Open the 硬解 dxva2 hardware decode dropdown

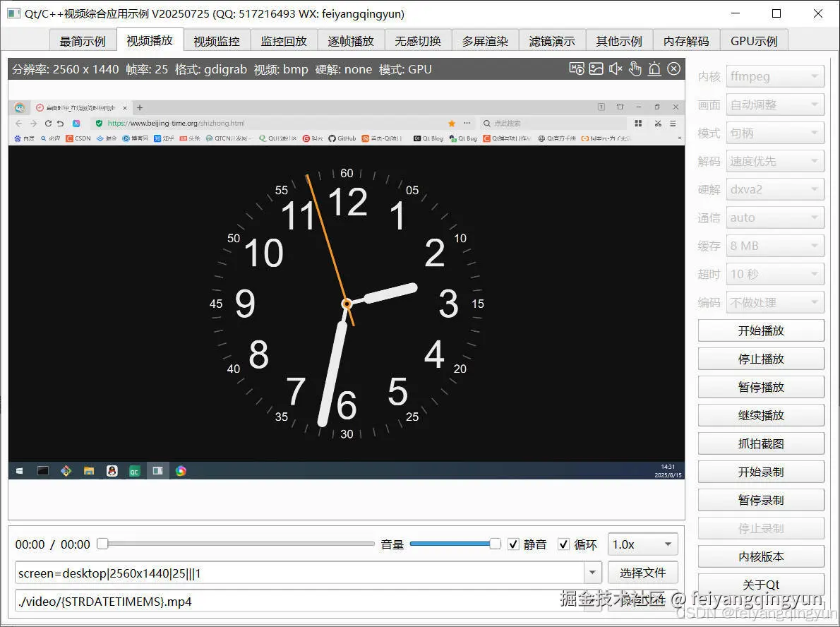pyautogui.click(x=775, y=189)
